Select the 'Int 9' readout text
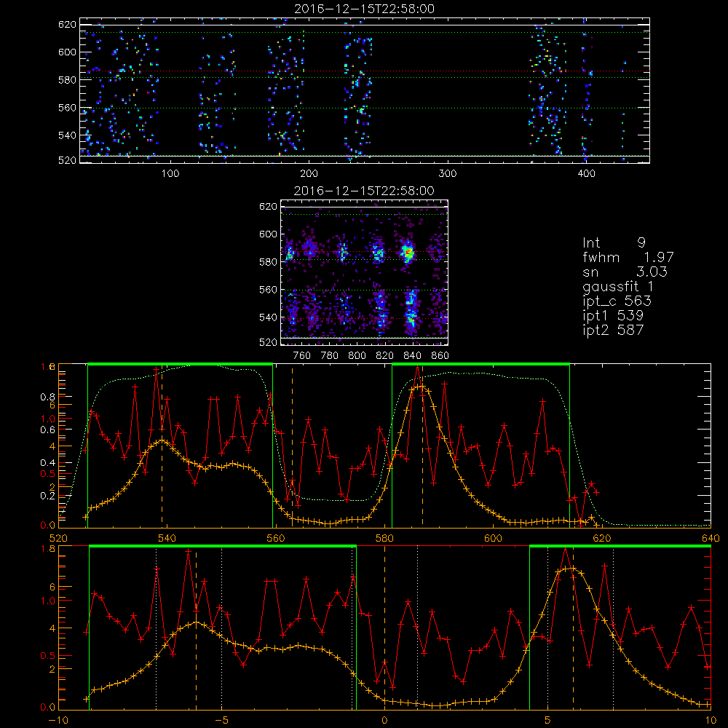The width and height of the screenshot is (728, 728). click(614, 242)
